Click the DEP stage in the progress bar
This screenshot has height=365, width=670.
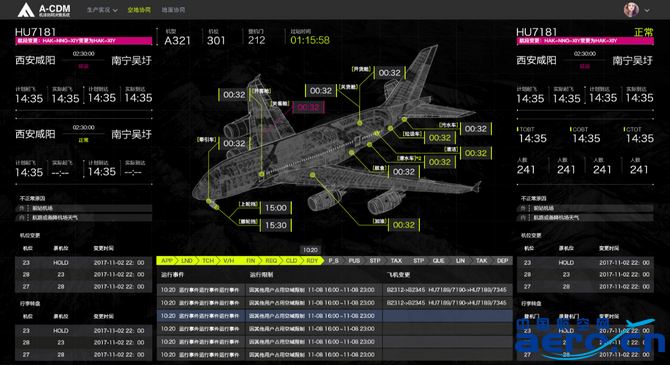[x=502, y=261]
